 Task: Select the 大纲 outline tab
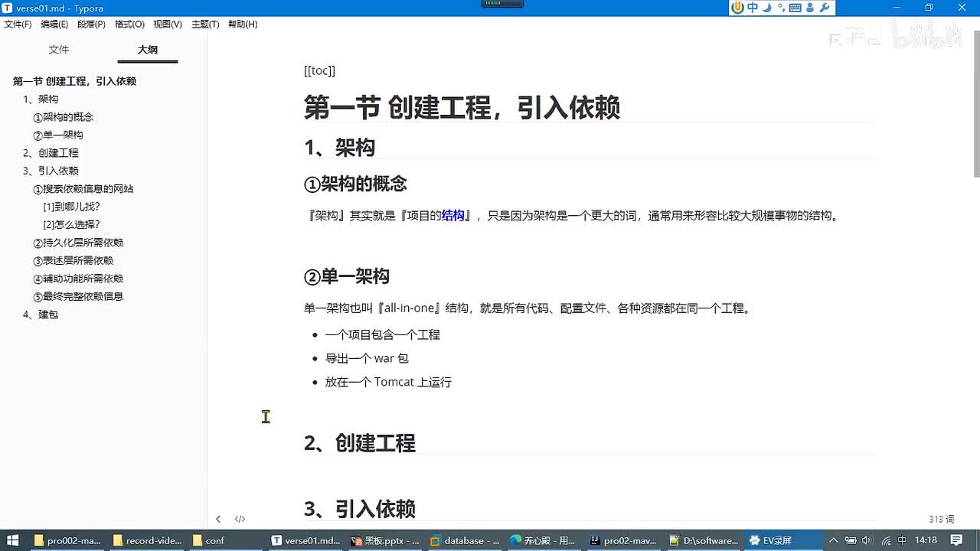tap(148, 50)
